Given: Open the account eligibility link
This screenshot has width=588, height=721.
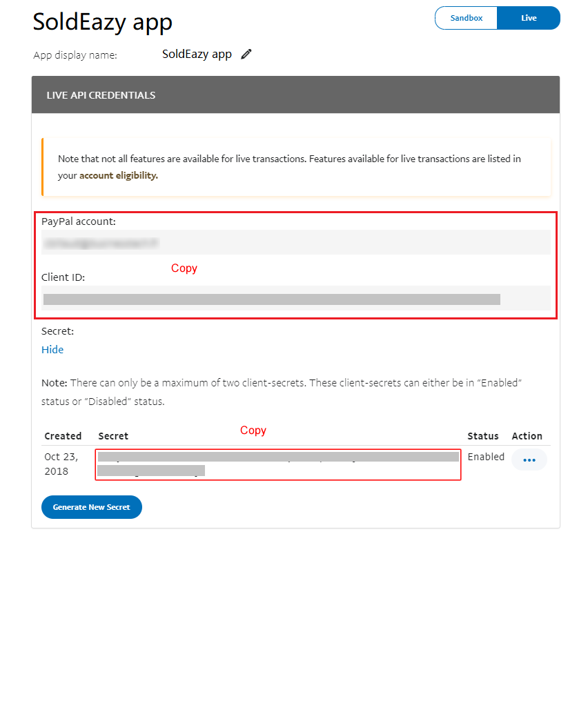Looking at the screenshot, I should coord(118,176).
